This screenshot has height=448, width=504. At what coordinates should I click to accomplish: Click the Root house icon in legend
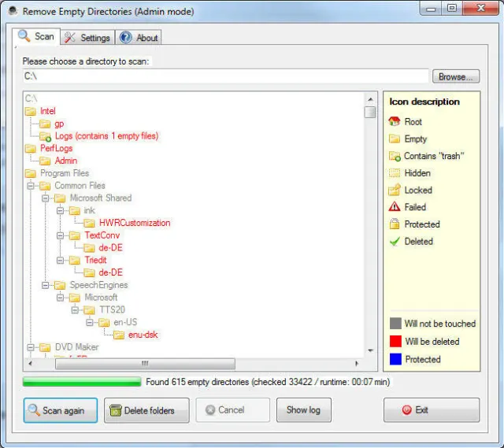coord(395,121)
